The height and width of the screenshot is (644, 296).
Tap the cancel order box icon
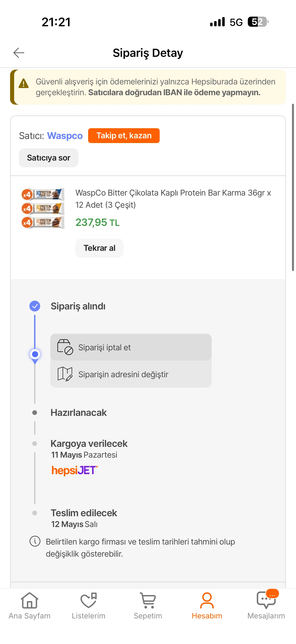click(x=65, y=347)
